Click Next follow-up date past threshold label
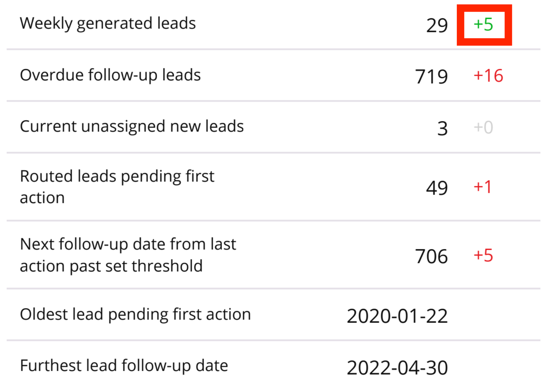The image size is (549, 392). pyautogui.click(x=128, y=255)
